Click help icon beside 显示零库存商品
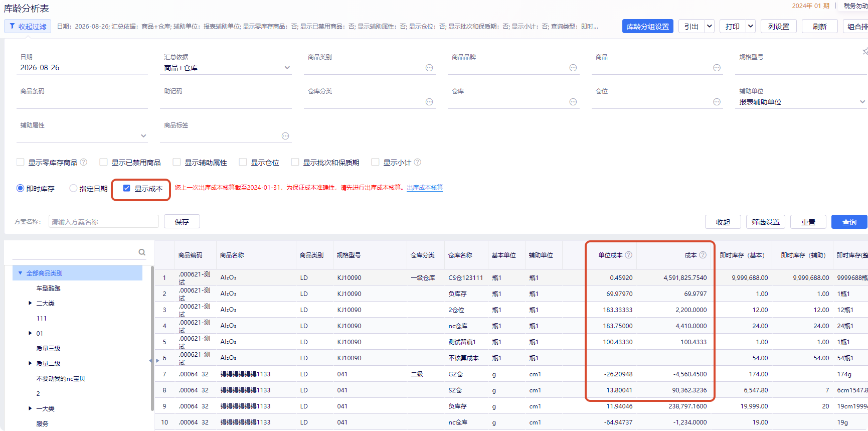Image resolution: width=868 pixels, height=431 pixels. [84, 162]
